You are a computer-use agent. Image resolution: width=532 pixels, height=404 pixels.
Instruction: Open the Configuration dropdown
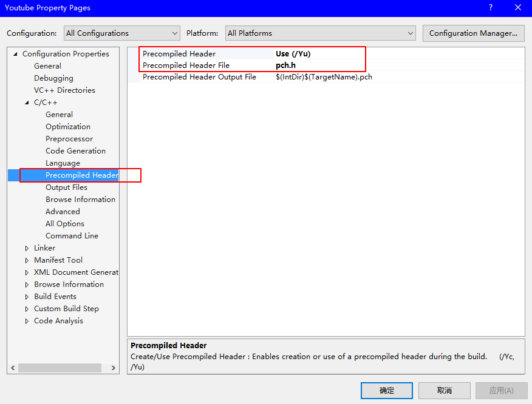tap(122, 33)
